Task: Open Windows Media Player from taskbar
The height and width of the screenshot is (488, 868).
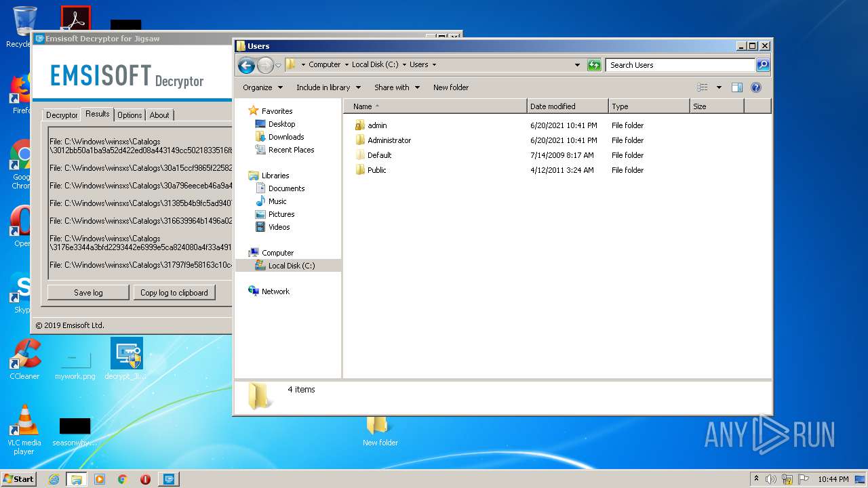Action: (x=100, y=479)
